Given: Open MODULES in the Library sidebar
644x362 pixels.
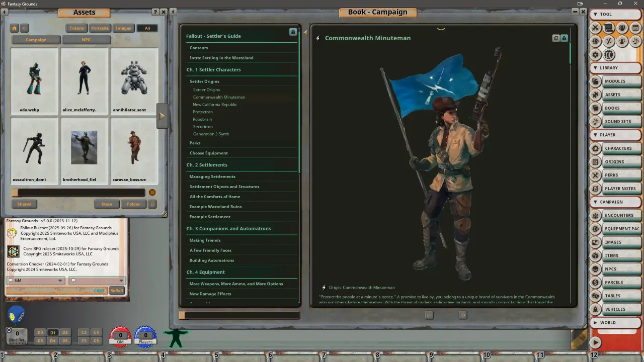Looking at the screenshot, I should click(x=615, y=81).
